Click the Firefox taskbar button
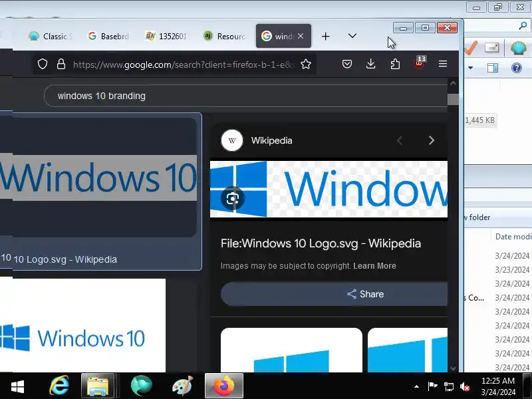Viewport: 532px width, 399px height. tap(224, 386)
